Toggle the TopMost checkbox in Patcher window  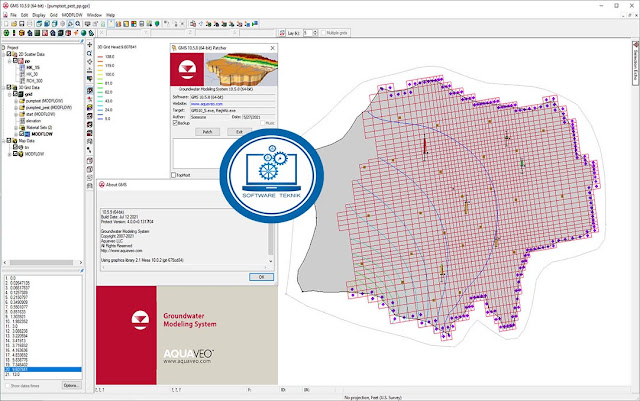(173, 175)
